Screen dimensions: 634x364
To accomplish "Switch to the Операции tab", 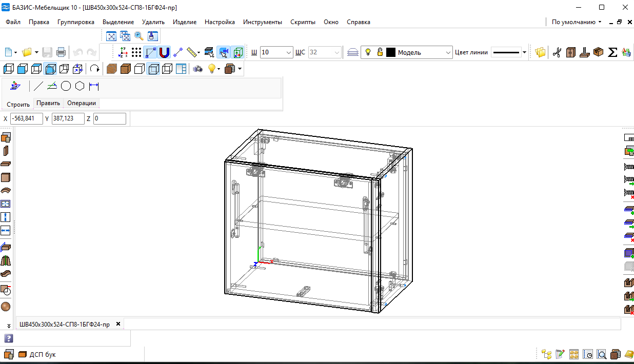I will 82,103.
